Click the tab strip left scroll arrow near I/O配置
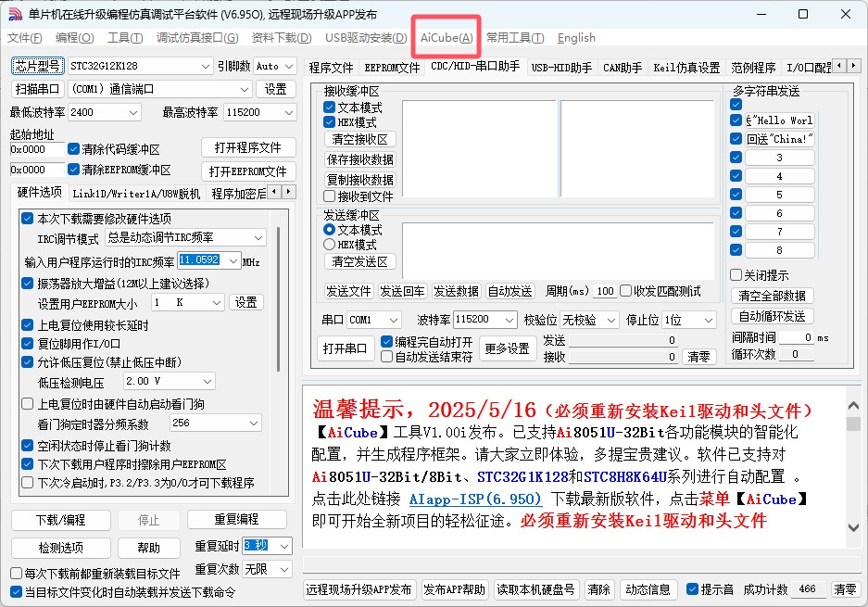Image resolution: width=868 pixels, height=607 pixels. 839,66
